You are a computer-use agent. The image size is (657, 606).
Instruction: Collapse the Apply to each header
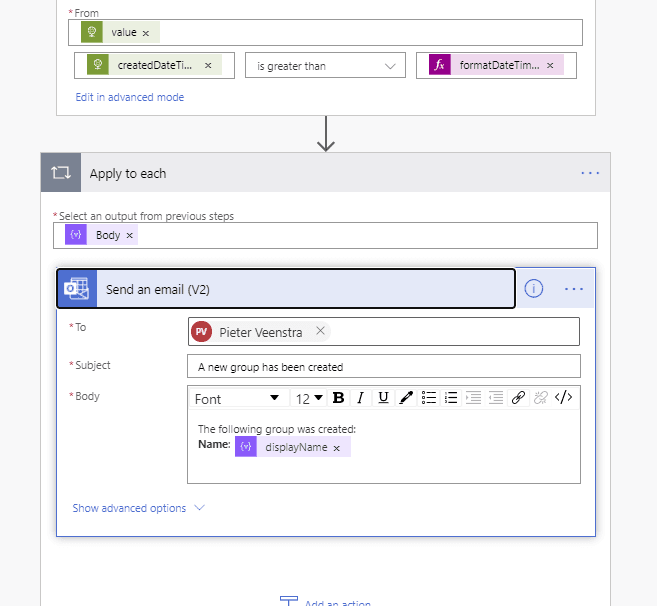pos(326,173)
